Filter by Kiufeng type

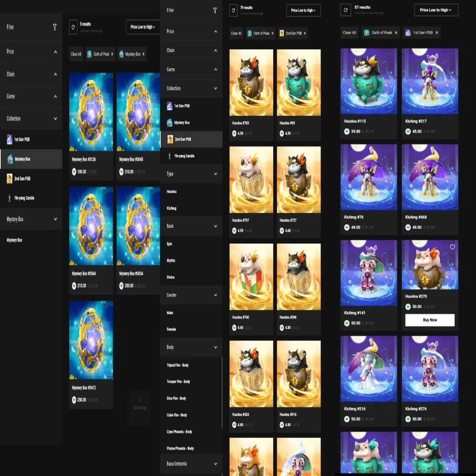coord(171,208)
